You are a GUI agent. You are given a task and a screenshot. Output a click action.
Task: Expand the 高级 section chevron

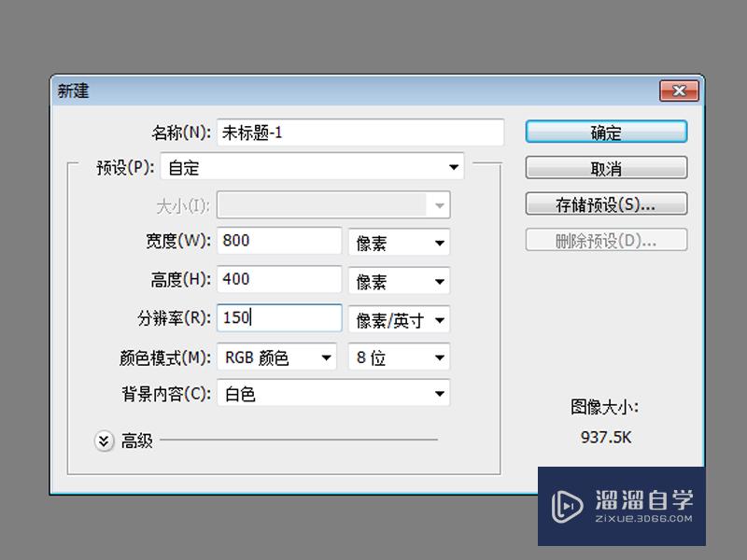tap(104, 441)
